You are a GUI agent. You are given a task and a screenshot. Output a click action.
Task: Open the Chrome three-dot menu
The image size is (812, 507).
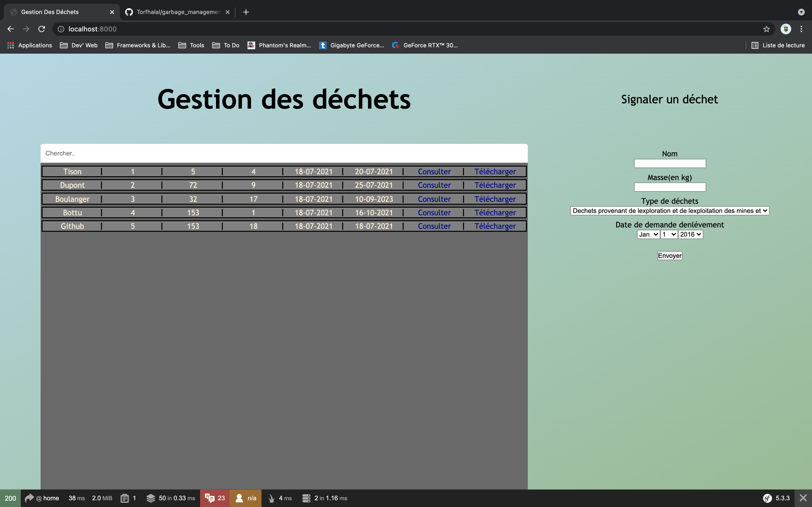coord(801,29)
